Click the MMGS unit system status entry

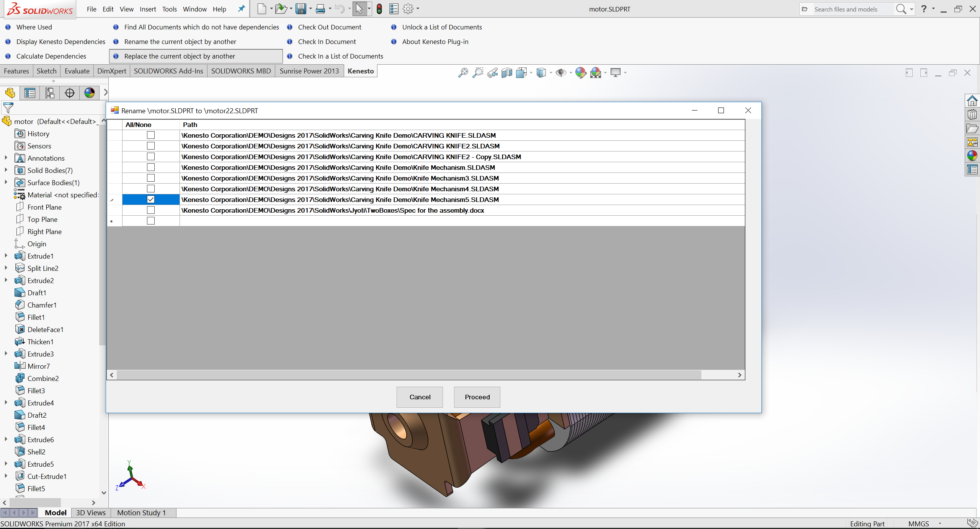pyautogui.click(x=918, y=524)
